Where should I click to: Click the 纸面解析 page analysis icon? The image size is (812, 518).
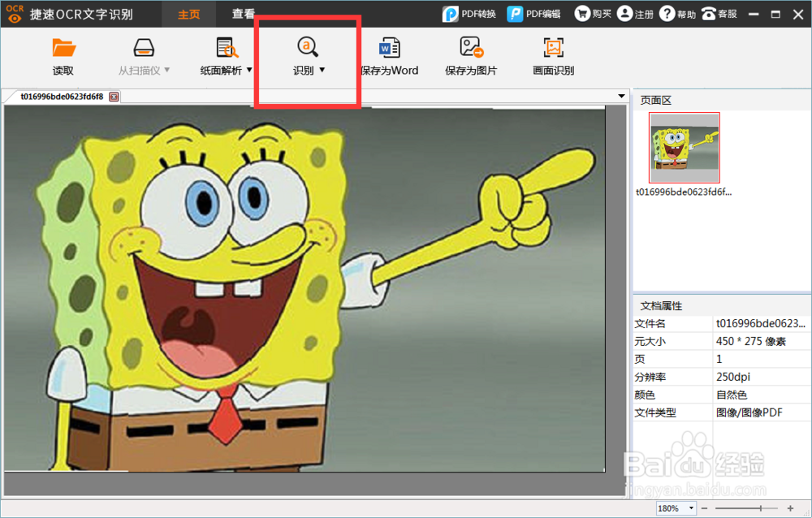click(x=227, y=48)
